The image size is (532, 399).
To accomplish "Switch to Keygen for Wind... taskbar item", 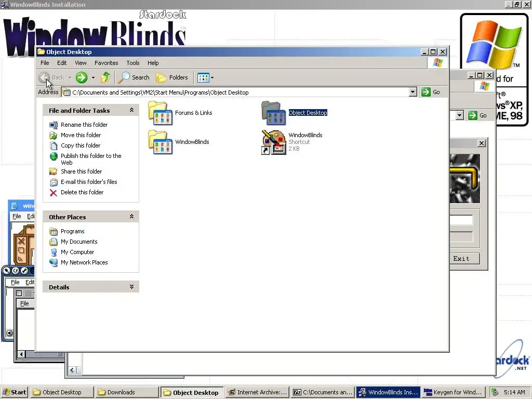I will coord(453,392).
